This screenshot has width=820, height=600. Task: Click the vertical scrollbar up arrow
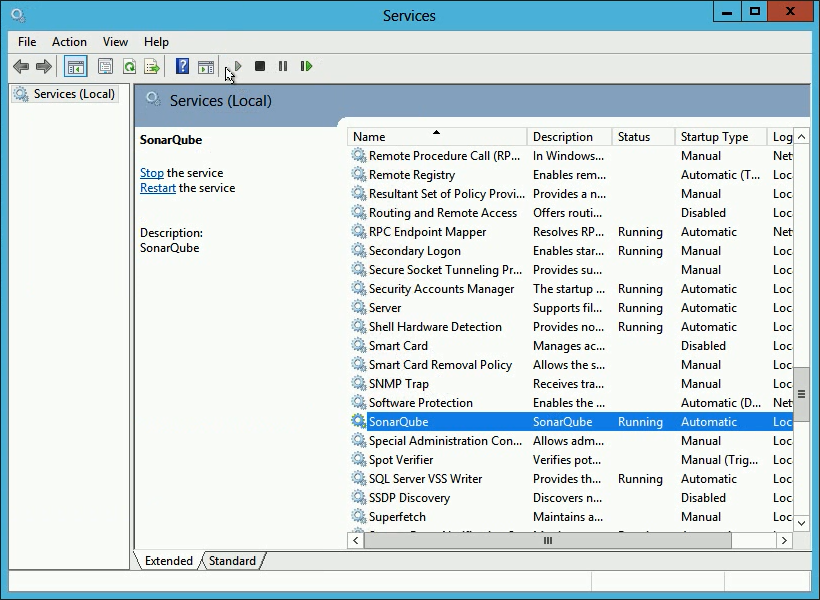801,137
